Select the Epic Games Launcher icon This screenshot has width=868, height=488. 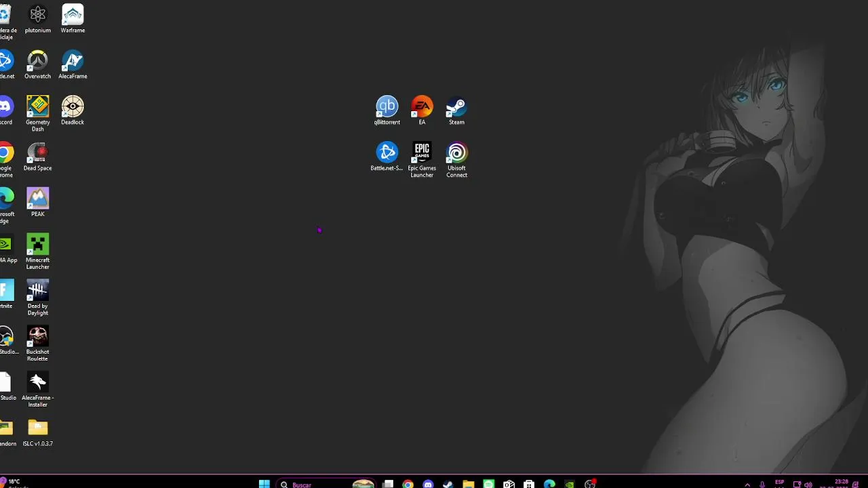(x=422, y=160)
